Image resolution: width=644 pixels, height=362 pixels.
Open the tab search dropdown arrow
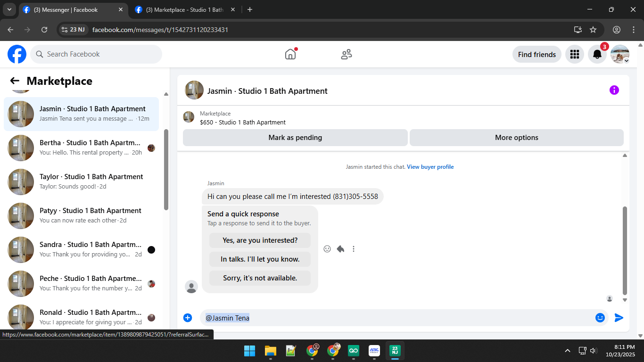9,9
